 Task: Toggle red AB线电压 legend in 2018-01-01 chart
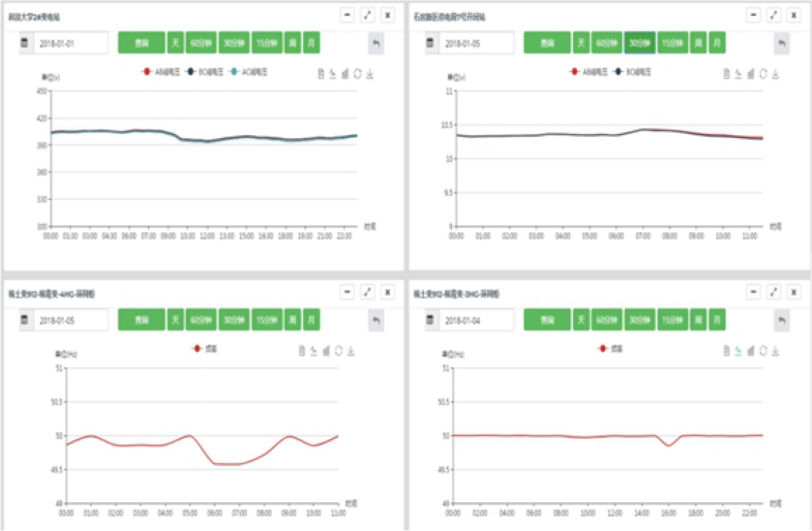point(161,71)
